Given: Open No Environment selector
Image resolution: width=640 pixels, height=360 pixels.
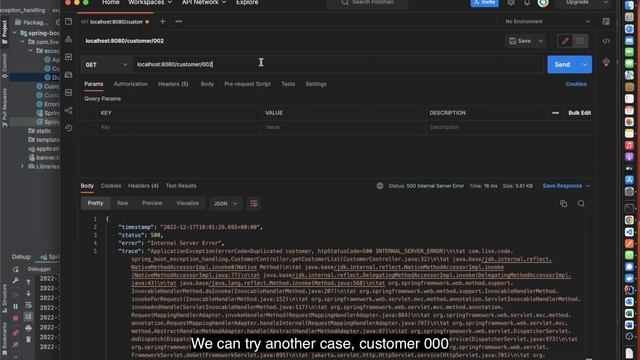Looking at the screenshot, I should pyautogui.click(x=548, y=21).
